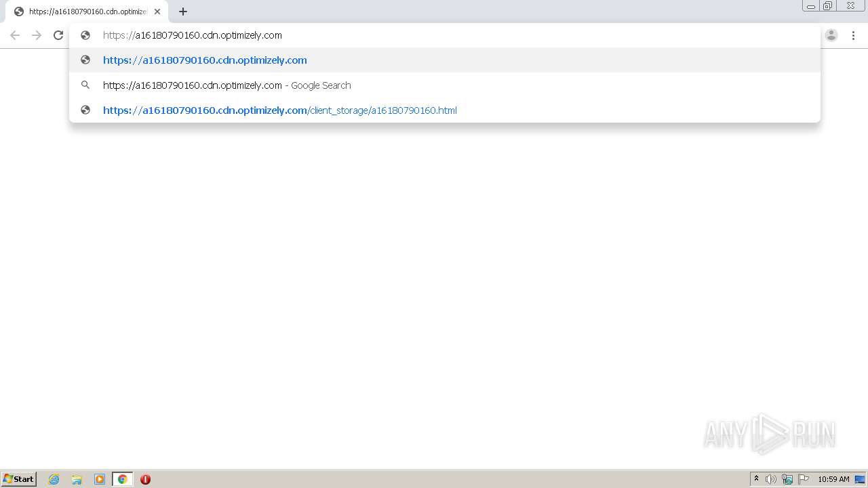Launch Internet Explorer from the taskbar

pyautogui.click(x=54, y=479)
